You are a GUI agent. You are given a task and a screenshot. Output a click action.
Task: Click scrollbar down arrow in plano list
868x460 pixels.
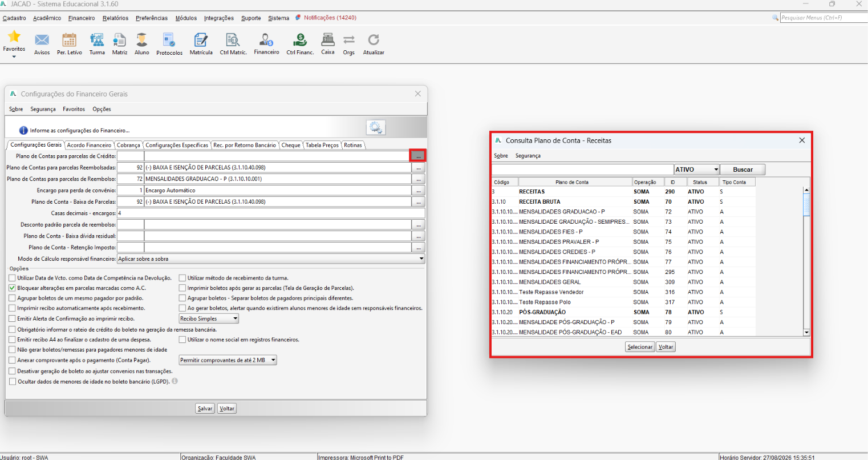coord(806,332)
